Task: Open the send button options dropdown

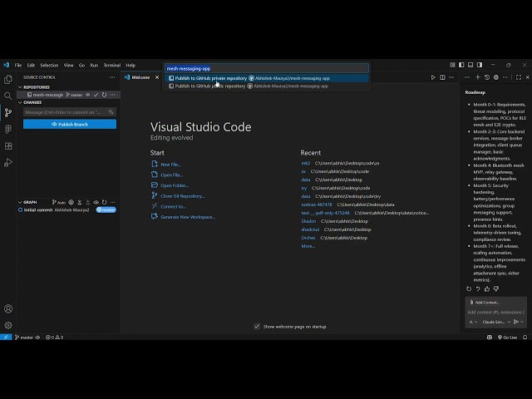Action: click(x=522, y=322)
